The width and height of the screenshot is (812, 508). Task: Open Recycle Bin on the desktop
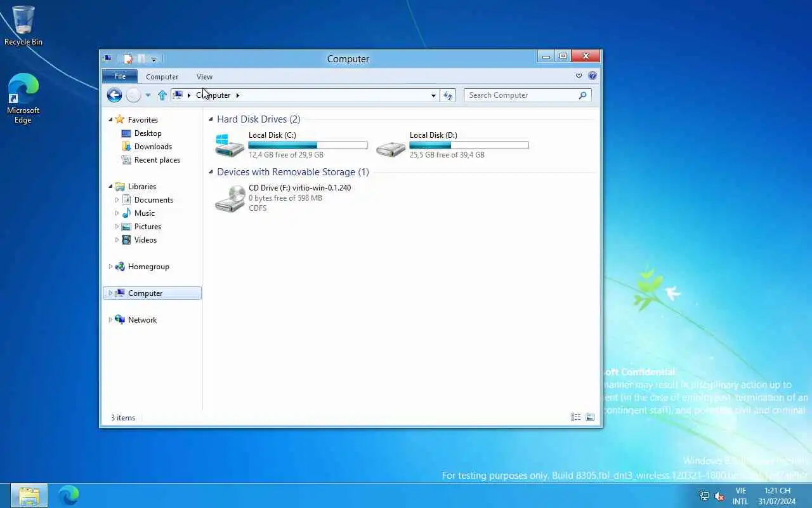(x=23, y=26)
